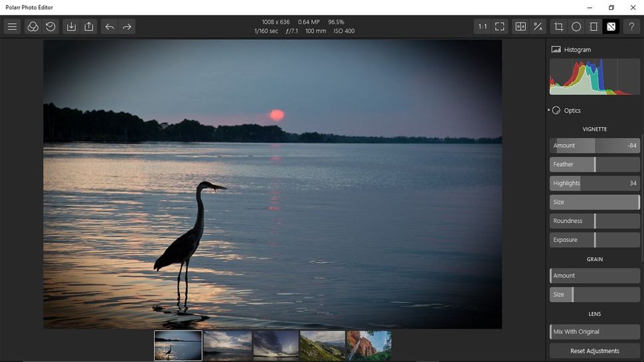Toggle the 1:1 zoom view

pyautogui.click(x=483, y=27)
